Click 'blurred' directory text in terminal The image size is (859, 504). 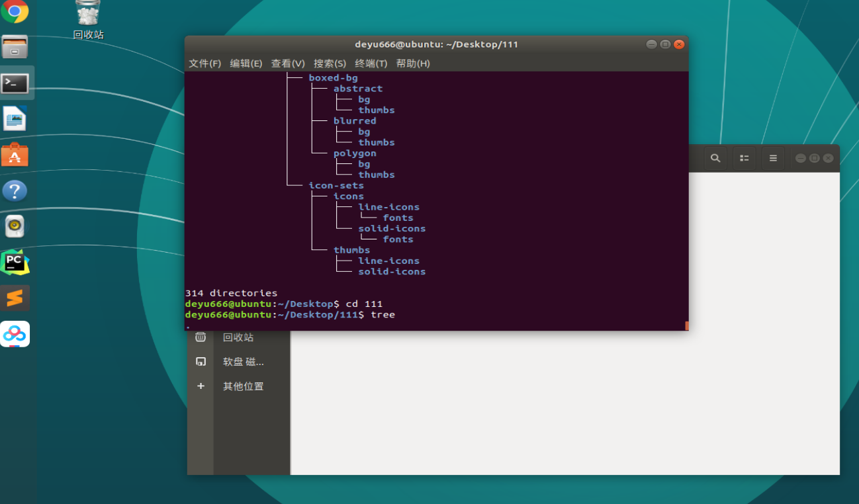coord(355,121)
